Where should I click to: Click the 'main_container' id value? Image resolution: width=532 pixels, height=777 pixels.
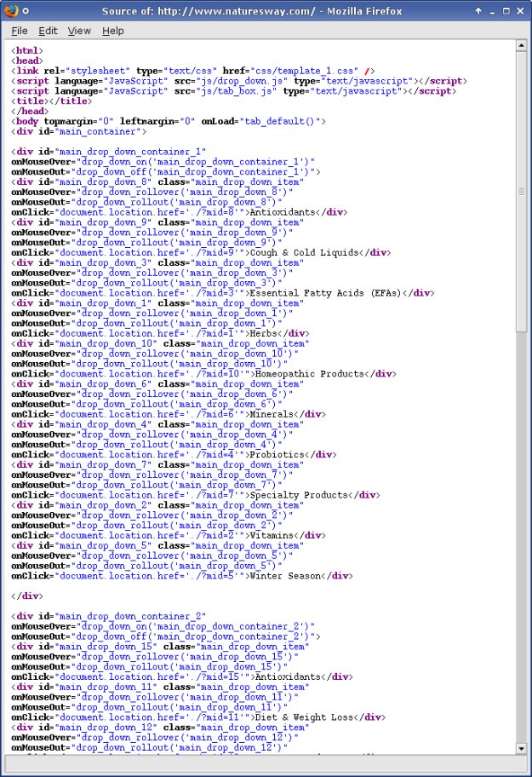(98, 131)
